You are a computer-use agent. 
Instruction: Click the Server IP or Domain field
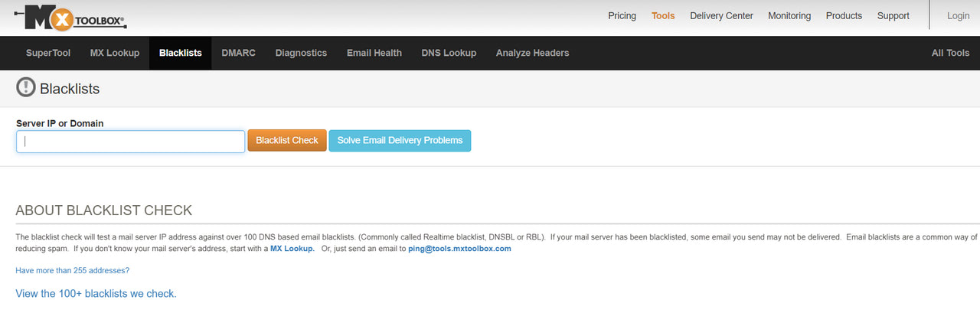click(x=131, y=142)
